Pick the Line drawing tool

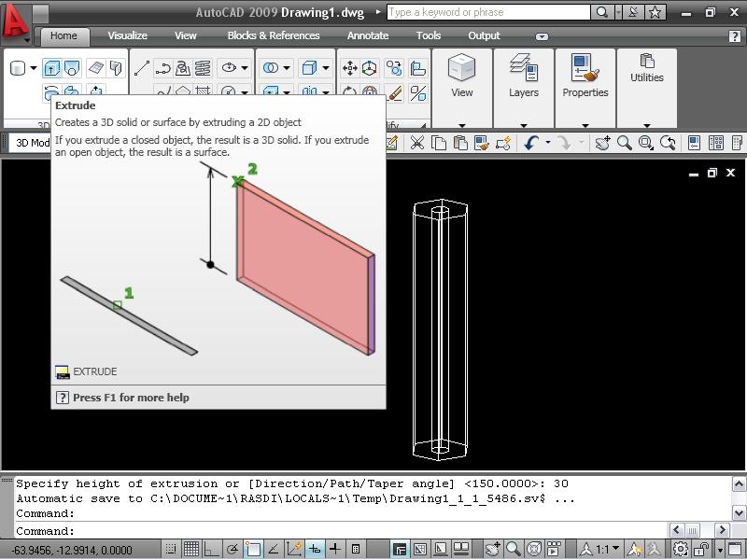coord(142,68)
